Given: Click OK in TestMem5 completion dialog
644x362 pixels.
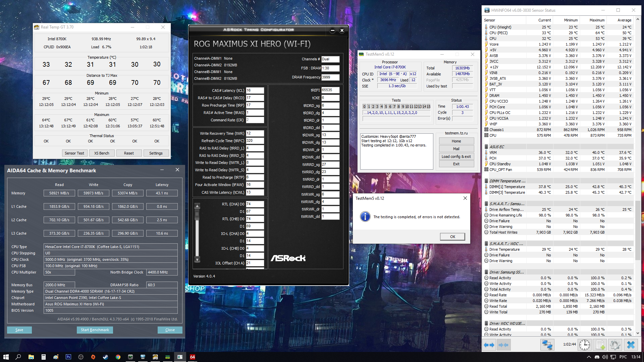Looking at the screenshot, I should 452,237.
